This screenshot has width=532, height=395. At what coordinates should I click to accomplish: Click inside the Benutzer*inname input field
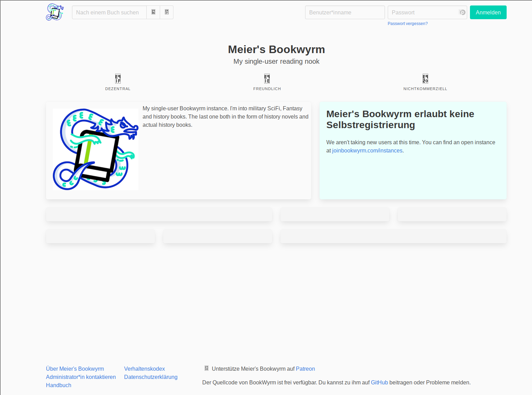(x=344, y=12)
